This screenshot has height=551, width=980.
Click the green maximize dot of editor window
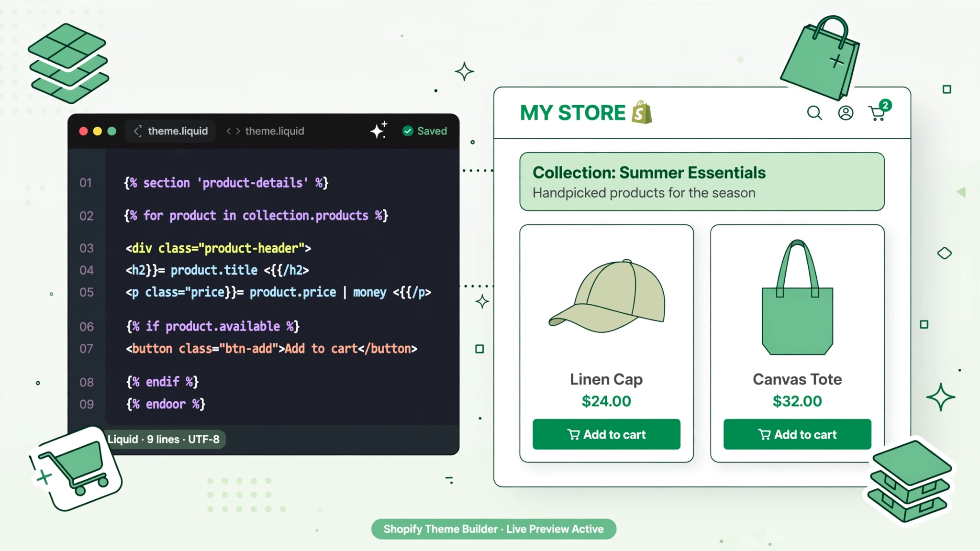point(112,131)
